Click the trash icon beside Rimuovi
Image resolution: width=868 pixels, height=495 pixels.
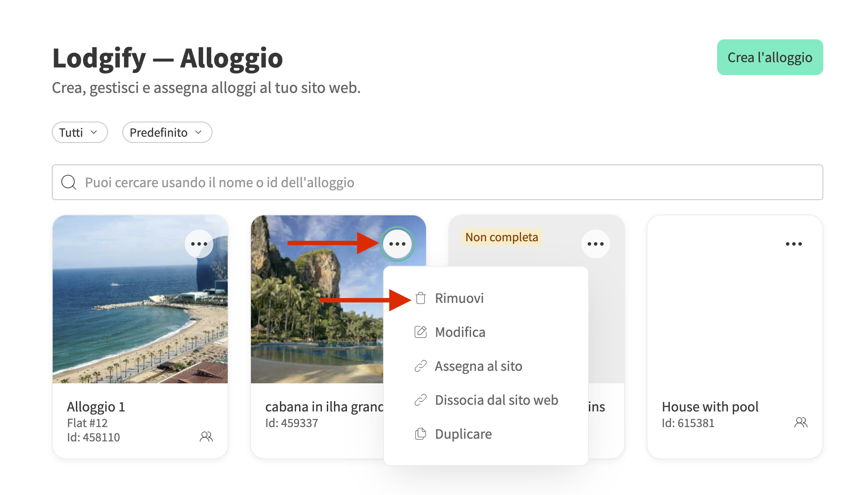pyautogui.click(x=421, y=298)
